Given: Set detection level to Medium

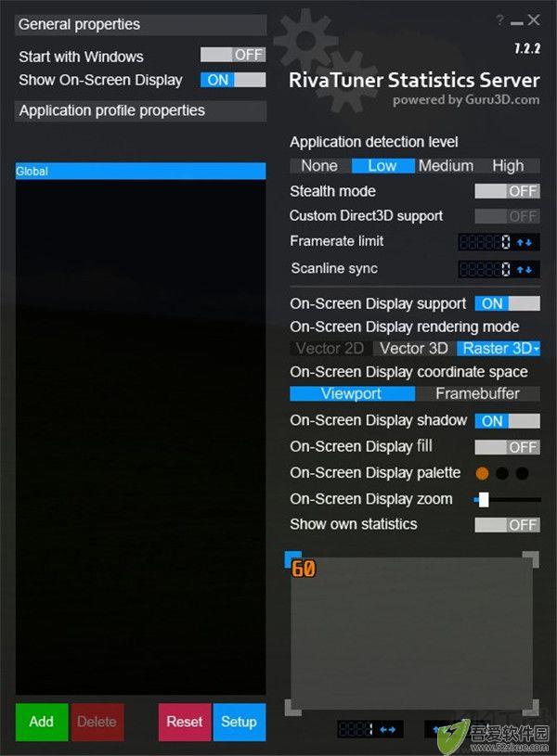Looking at the screenshot, I should (446, 166).
